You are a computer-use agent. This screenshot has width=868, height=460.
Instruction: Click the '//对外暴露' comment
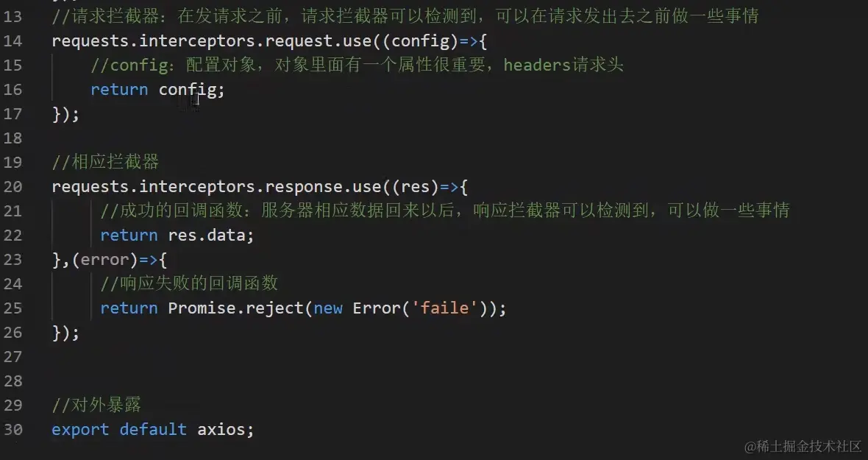tap(96, 405)
